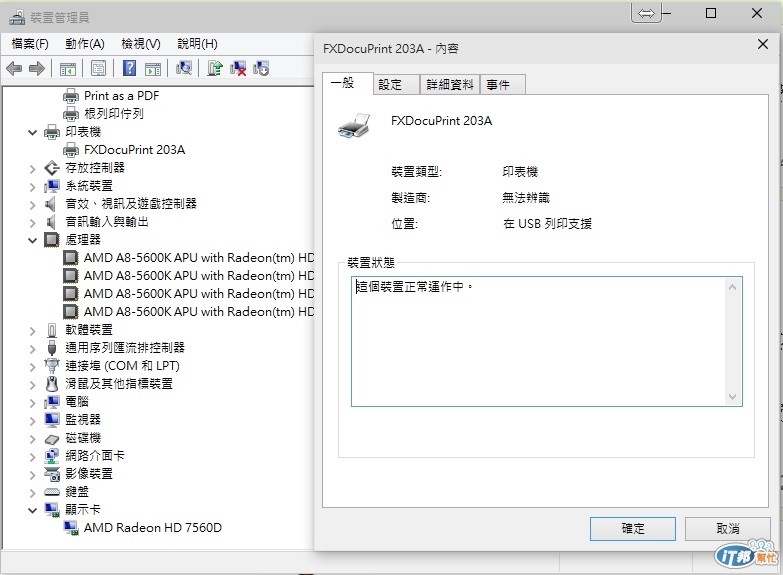Open the 檢視(V) menu
Image resolution: width=783 pixels, height=575 pixels.
click(x=141, y=44)
